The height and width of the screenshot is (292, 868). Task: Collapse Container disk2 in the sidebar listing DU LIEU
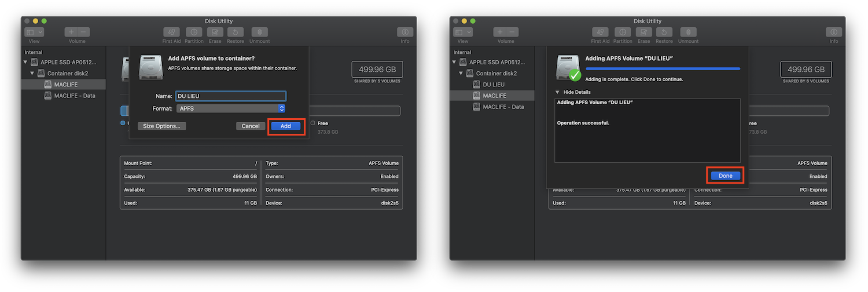click(462, 74)
